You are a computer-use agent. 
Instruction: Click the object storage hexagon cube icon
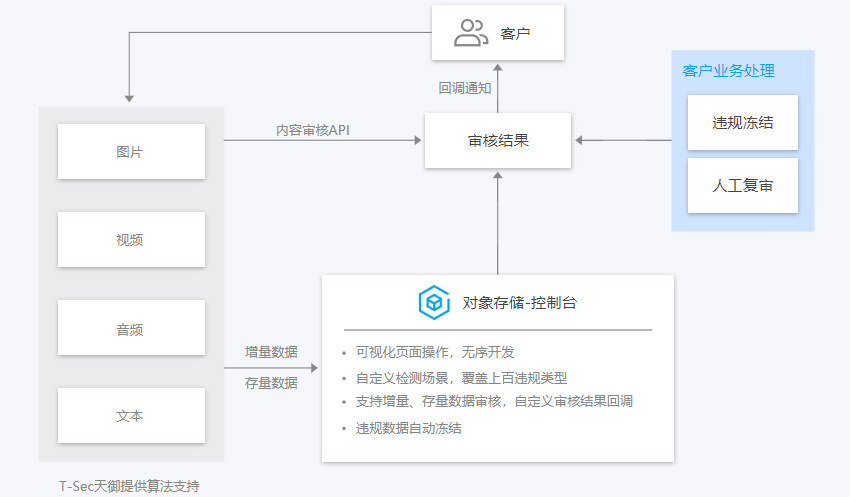[434, 302]
